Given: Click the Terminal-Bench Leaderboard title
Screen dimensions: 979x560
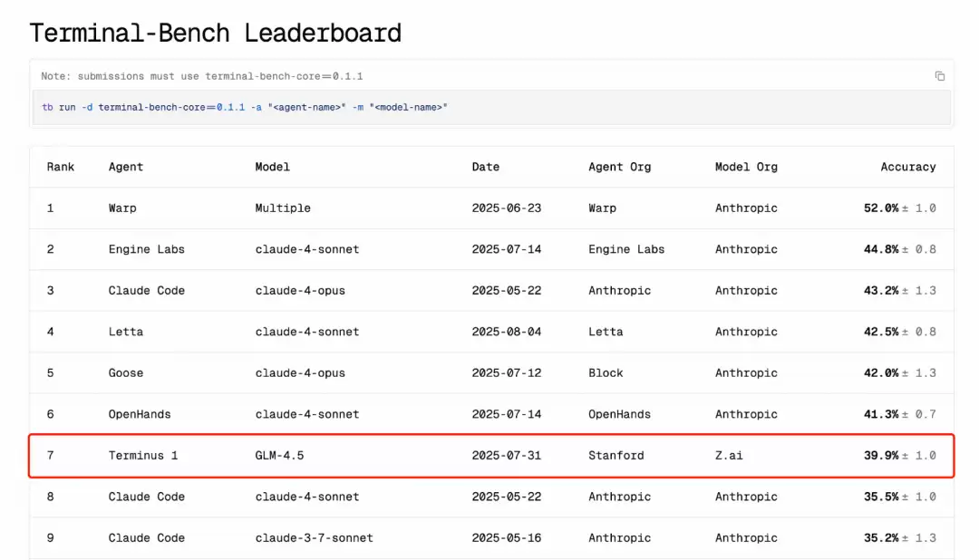Looking at the screenshot, I should [x=216, y=33].
